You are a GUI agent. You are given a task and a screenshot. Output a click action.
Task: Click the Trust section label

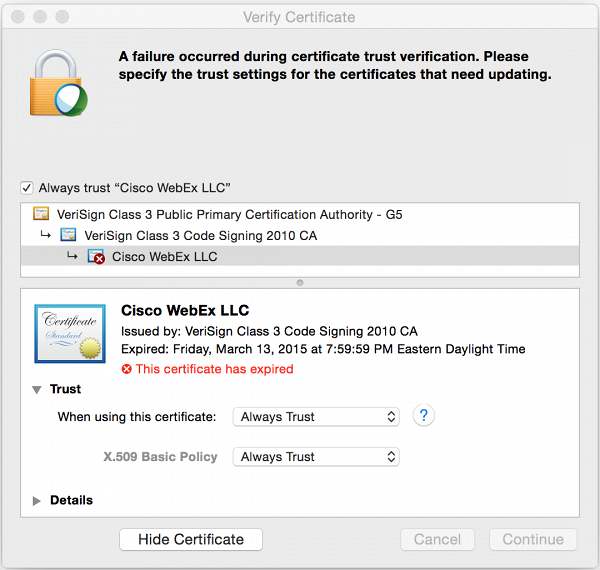point(65,389)
